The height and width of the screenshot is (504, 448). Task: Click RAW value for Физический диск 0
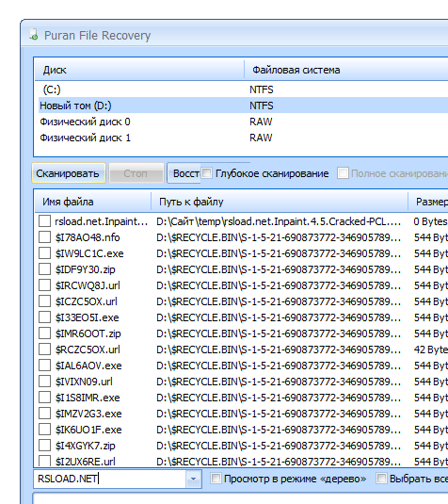click(261, 122)
